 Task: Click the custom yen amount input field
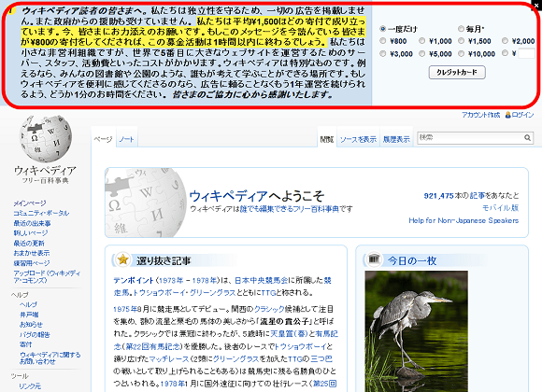coord(526,53)
